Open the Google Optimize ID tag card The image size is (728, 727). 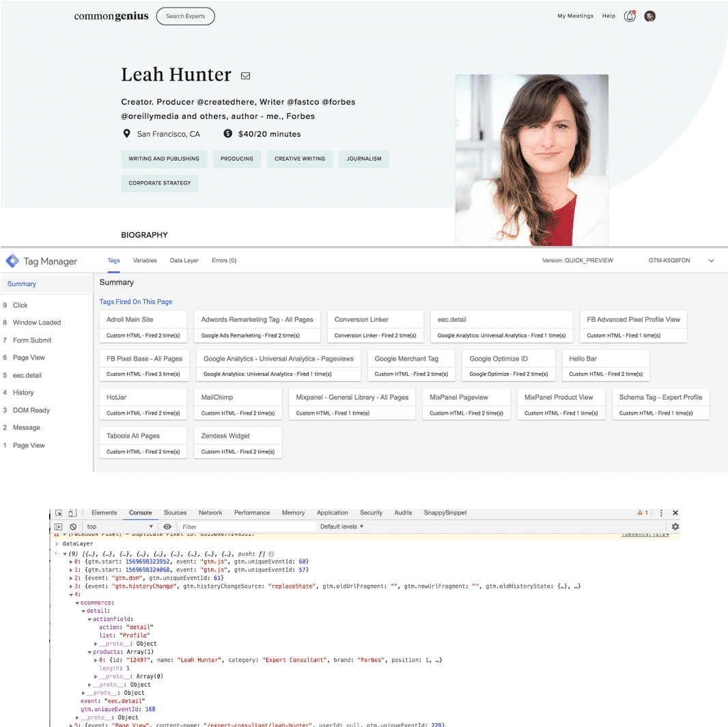[x=508, y=366]
